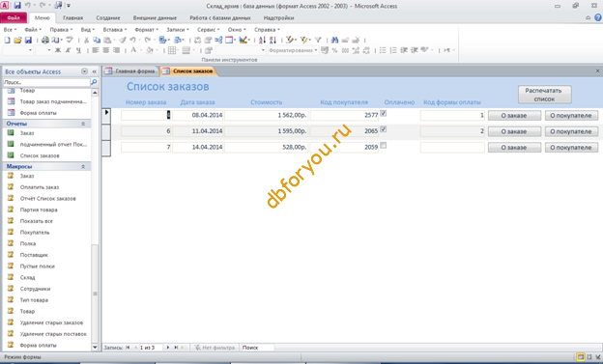Click the Распечатать список button
This screenshot has height=364, width=603.
(544, 95)
